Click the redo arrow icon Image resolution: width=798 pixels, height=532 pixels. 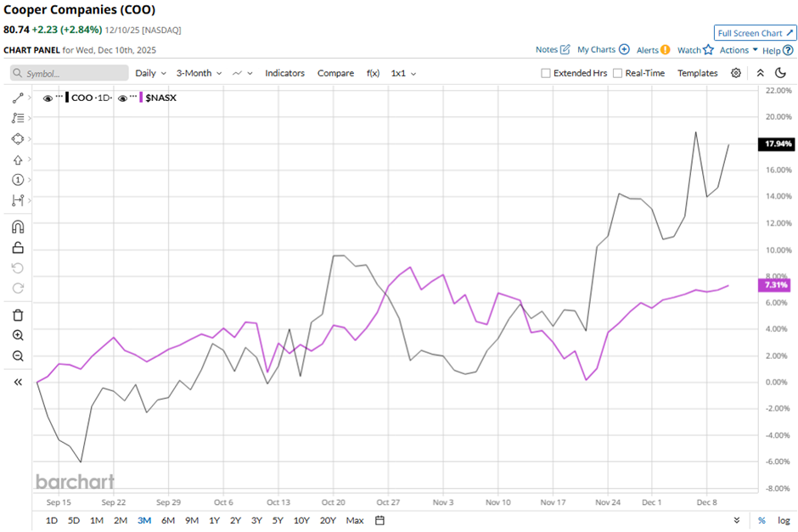tap(18, 288)
